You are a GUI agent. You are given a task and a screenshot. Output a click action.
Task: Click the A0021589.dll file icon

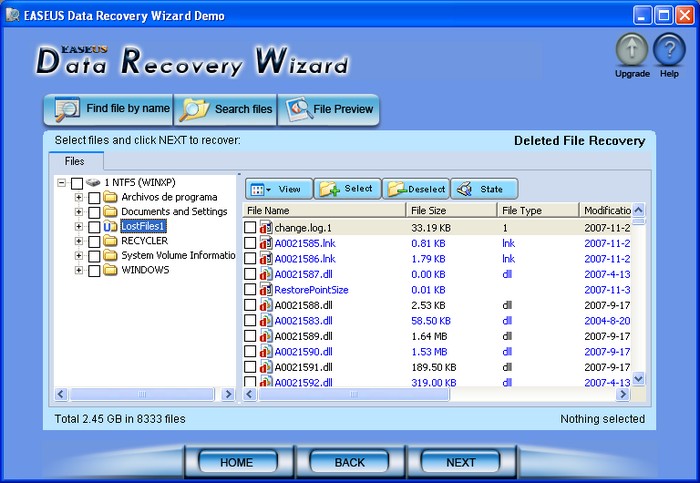tap(266, 336)
